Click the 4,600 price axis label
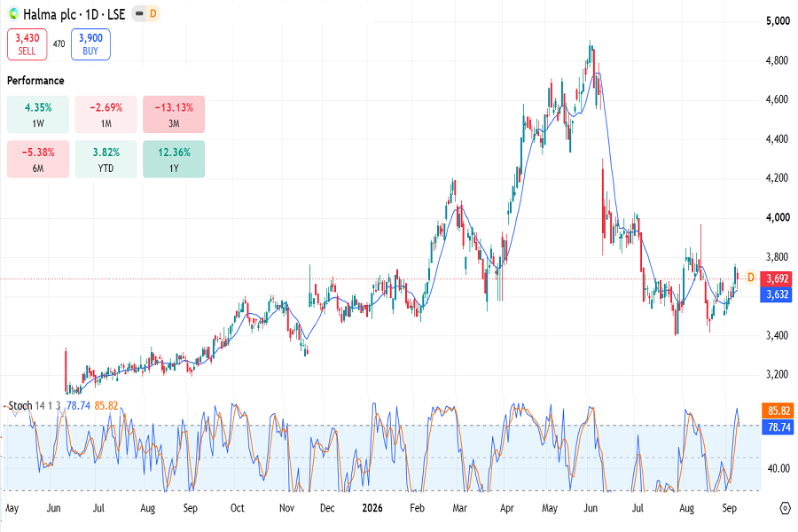 [x=778, y=99]
